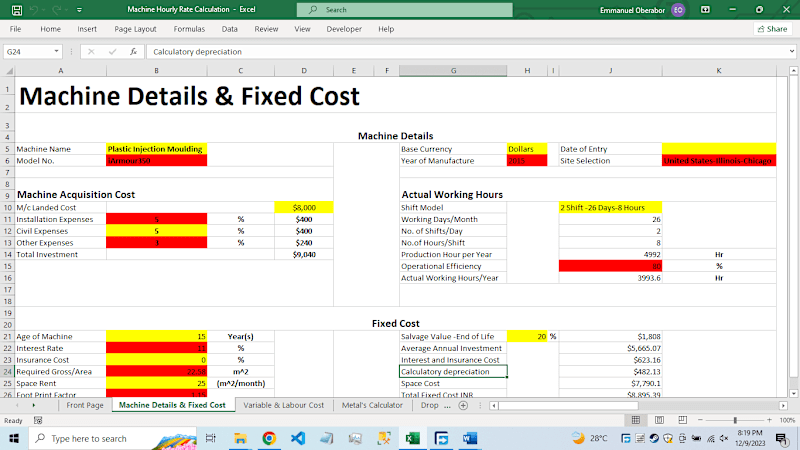Expand the formula bar
Screen dimensions: 800x450
[x=791, y=52]
